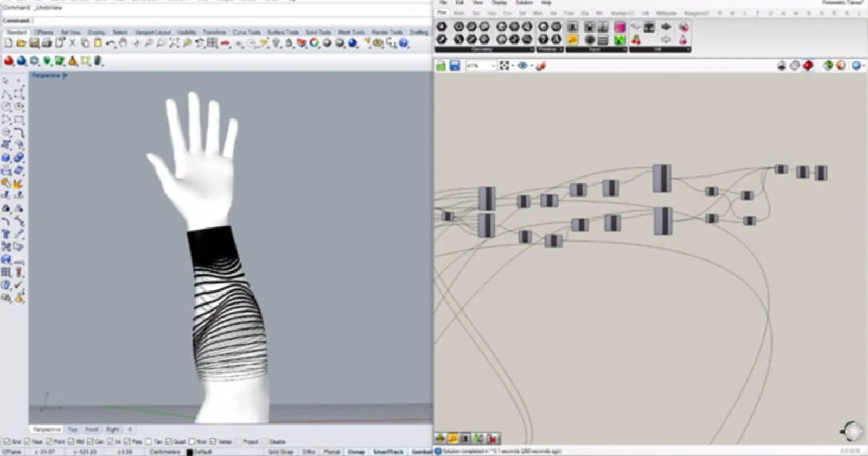Screen dimensions: 868x456
Task: Expand the Geometry panel in Params ribbon
Action: pos(531,49)
